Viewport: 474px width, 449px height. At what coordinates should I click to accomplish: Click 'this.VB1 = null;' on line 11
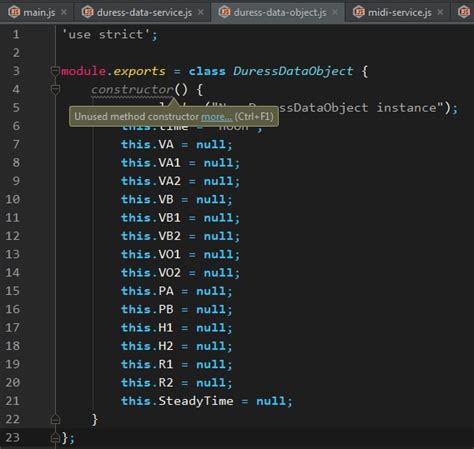tap(180, 218)
